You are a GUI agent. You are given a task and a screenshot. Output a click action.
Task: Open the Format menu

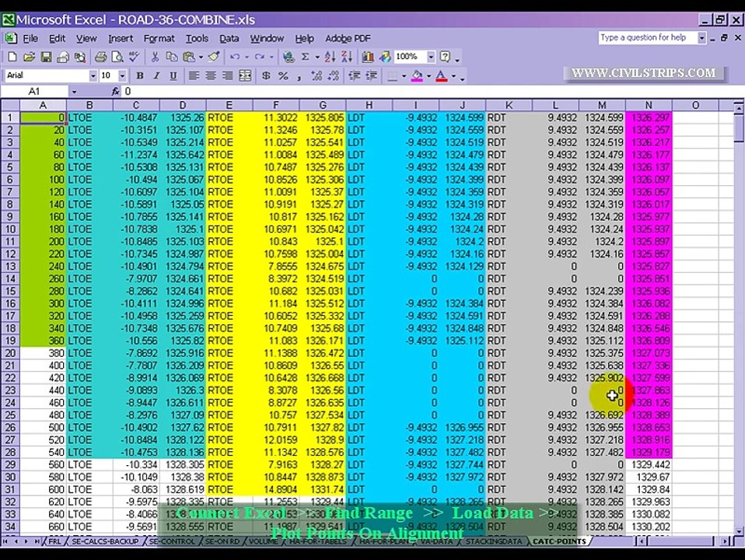[x=159, y=39]
